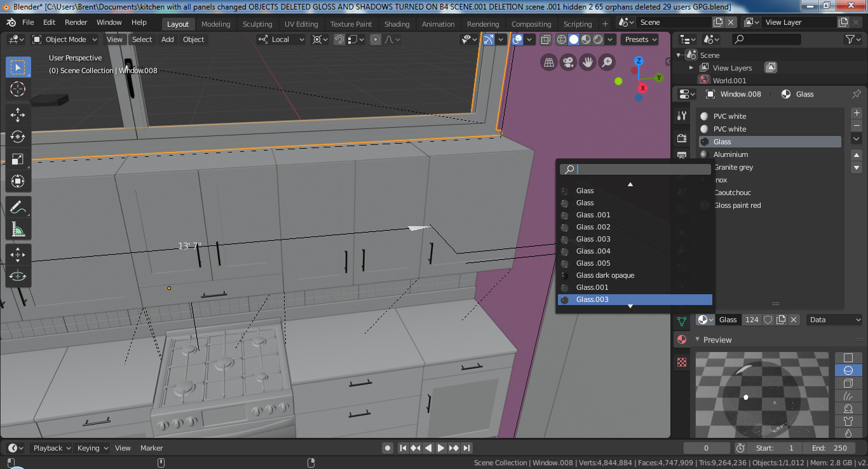This screenshot has height=469, width=868.
Task: Click the End frame value field
Action: point(827,448)
